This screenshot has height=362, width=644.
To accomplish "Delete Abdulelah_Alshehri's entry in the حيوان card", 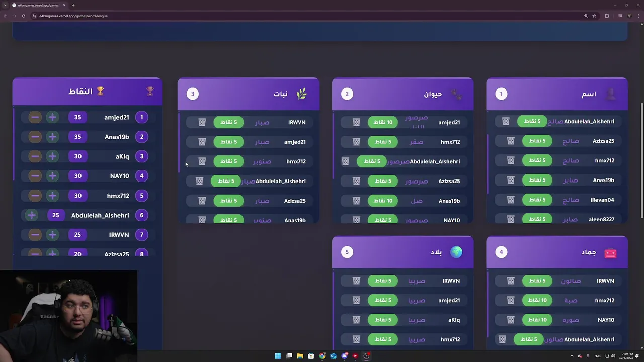I will pos(345,161).
